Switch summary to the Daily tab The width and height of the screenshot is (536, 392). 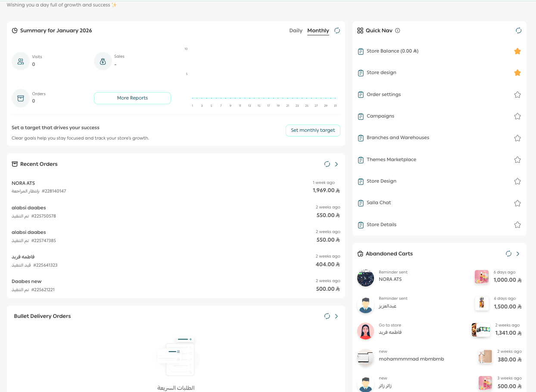pyautogui.click(x=296, y=31)
